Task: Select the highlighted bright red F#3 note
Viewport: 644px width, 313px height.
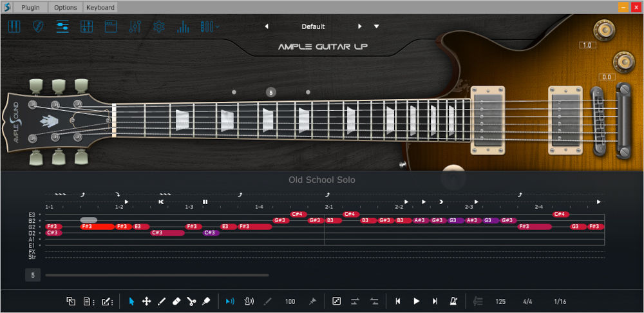Action: coord(97,226)
